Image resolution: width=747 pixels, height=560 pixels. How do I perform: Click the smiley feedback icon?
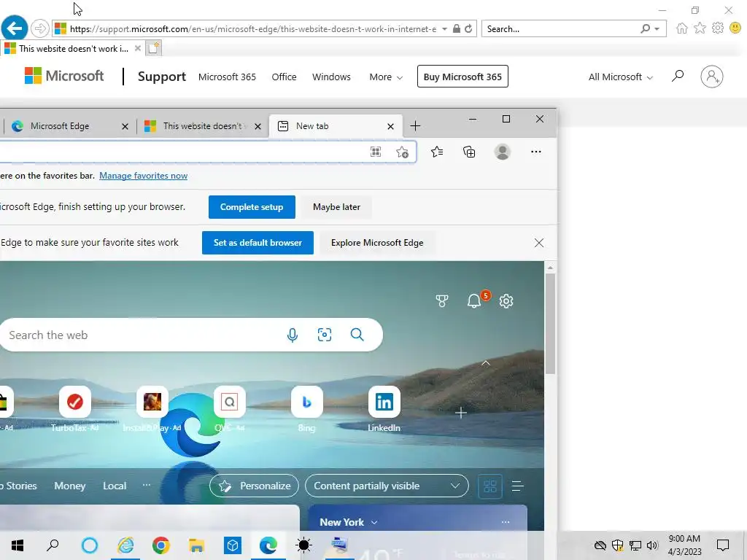pos(735,28)
